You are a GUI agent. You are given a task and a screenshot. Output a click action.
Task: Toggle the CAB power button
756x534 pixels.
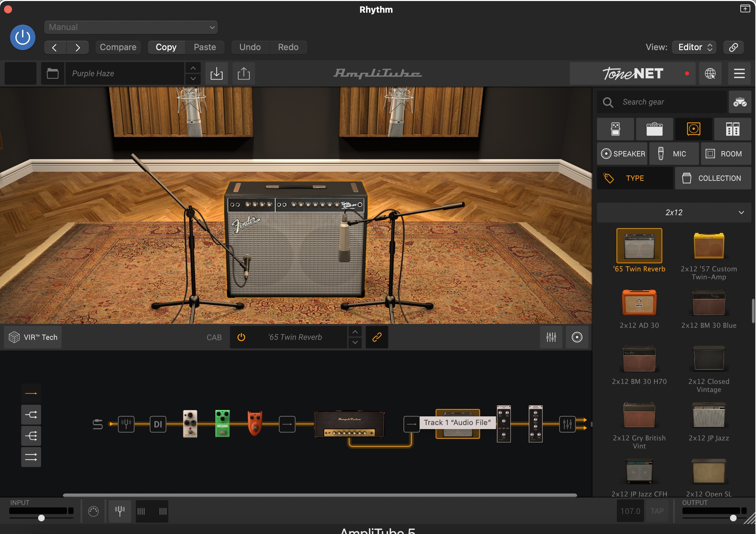pos(241,337)
